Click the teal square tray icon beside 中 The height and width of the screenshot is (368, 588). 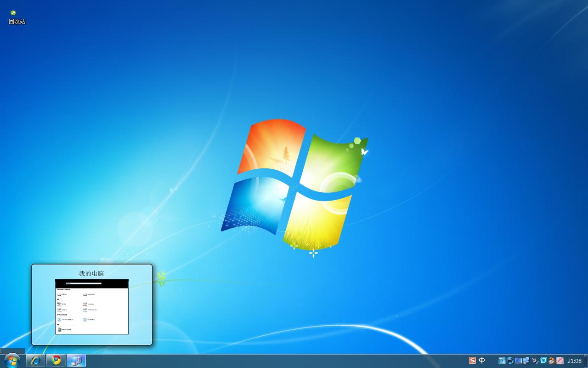[x=502, y=361]
